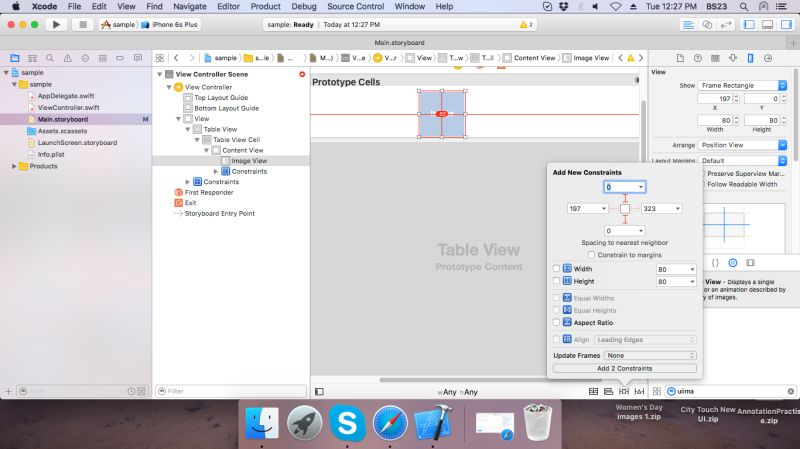Open the Find navigator
This screenshot has height=449, width=800.
point(49,58)
